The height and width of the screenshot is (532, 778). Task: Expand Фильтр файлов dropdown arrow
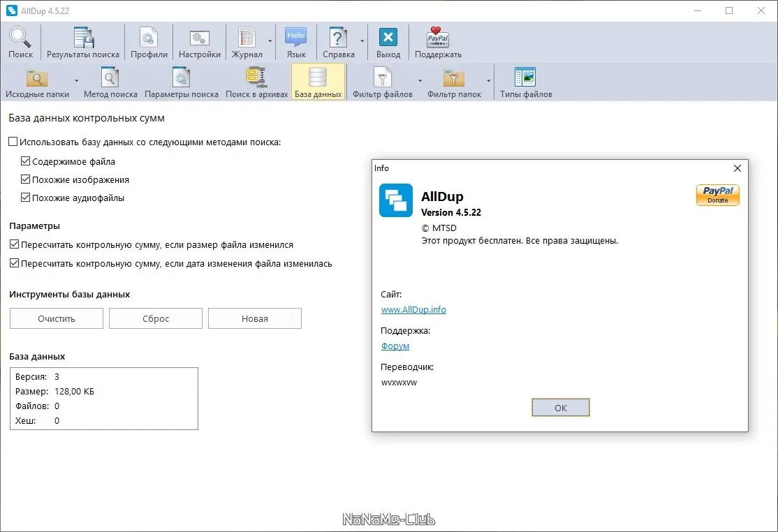420,81
